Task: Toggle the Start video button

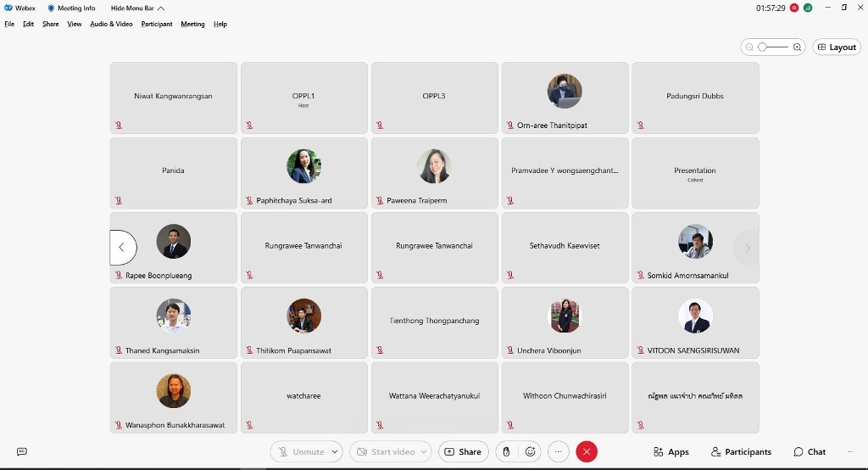Action: tap(386, 452)
